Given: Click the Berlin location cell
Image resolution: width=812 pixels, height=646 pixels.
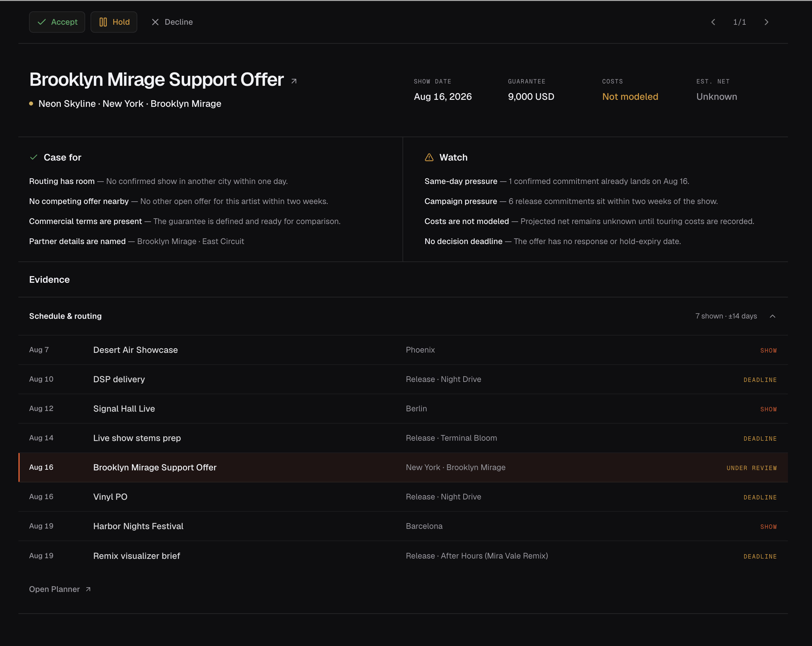Looking at the screenshot, I should (x=416, y=408).
